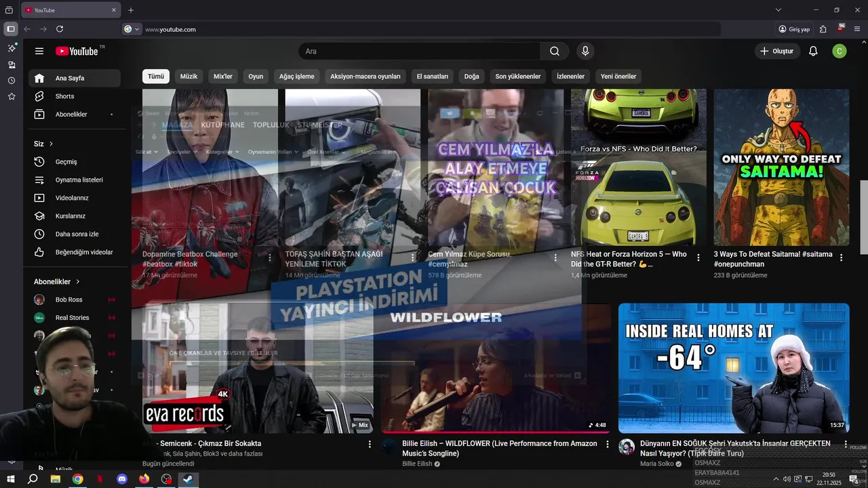The image size is (868, 488).
Task: Open Shorts in the sidebar
Action: pos(75,96)
